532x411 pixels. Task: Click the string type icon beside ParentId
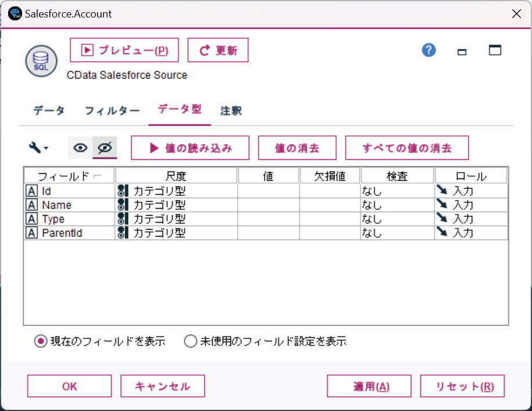tap(32, 233)
